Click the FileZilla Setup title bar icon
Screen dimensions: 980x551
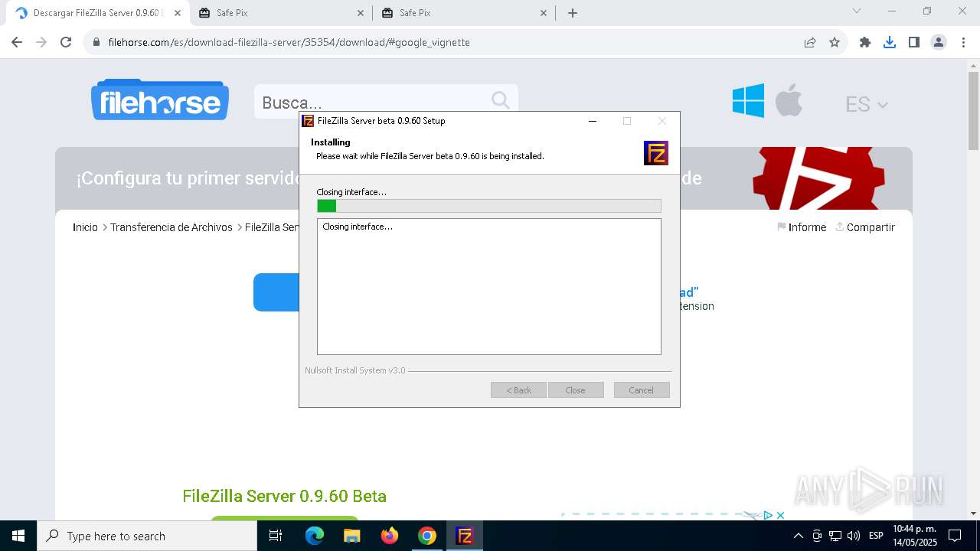coord(308,120)
